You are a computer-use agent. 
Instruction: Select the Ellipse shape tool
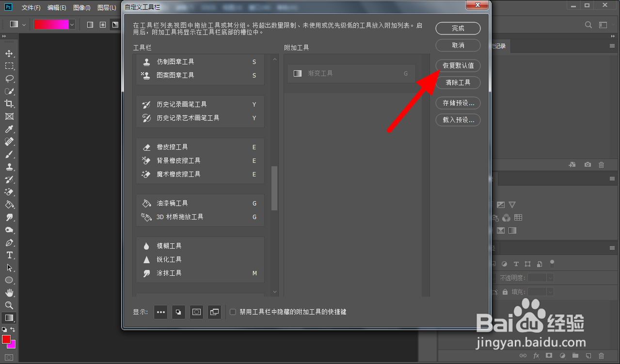[9, 280]
